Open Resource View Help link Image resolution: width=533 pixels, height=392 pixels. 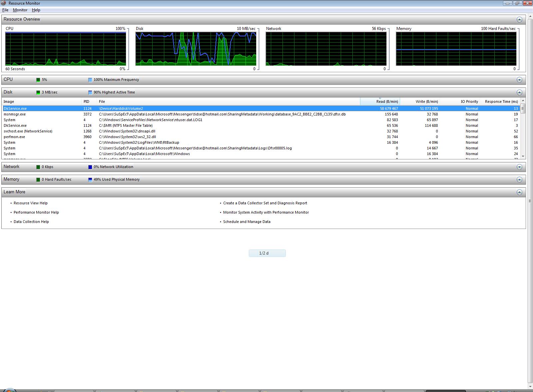pyautogui.click(x=31, y=203)
